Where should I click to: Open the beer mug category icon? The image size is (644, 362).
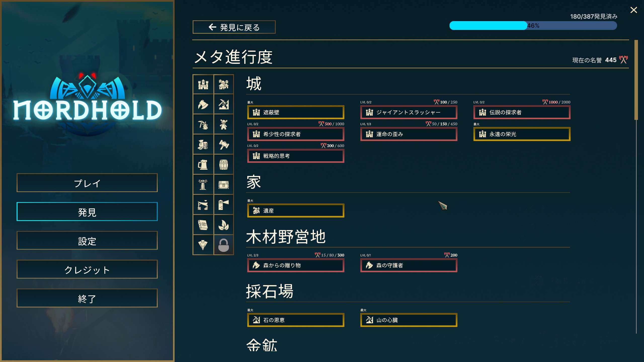pos(203,165)
